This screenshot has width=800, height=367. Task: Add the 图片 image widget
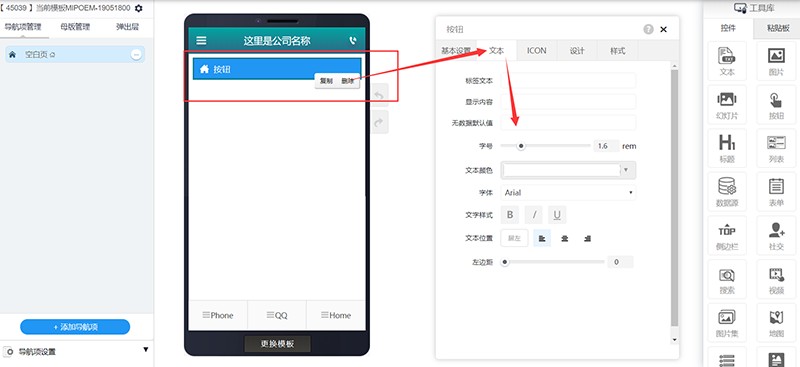(776, 61)
